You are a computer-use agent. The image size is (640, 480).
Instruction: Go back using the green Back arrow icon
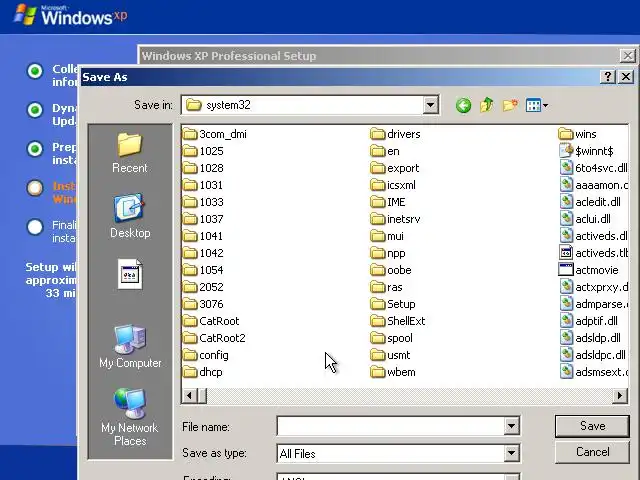[463, 106]
